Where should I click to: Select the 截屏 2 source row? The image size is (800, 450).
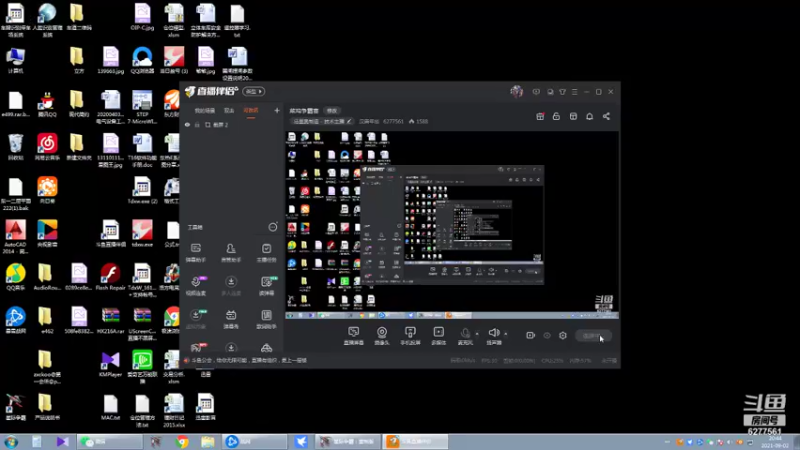[x=231, y=124]
